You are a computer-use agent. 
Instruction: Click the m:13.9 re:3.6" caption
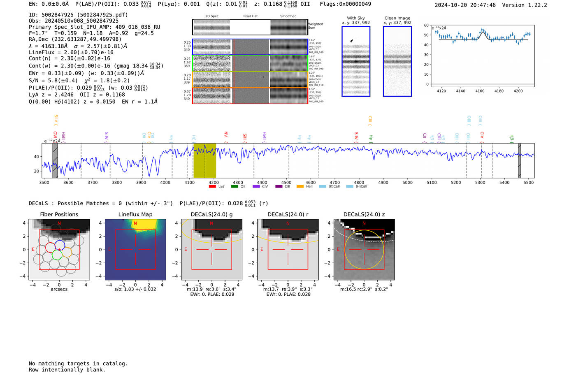211,289
